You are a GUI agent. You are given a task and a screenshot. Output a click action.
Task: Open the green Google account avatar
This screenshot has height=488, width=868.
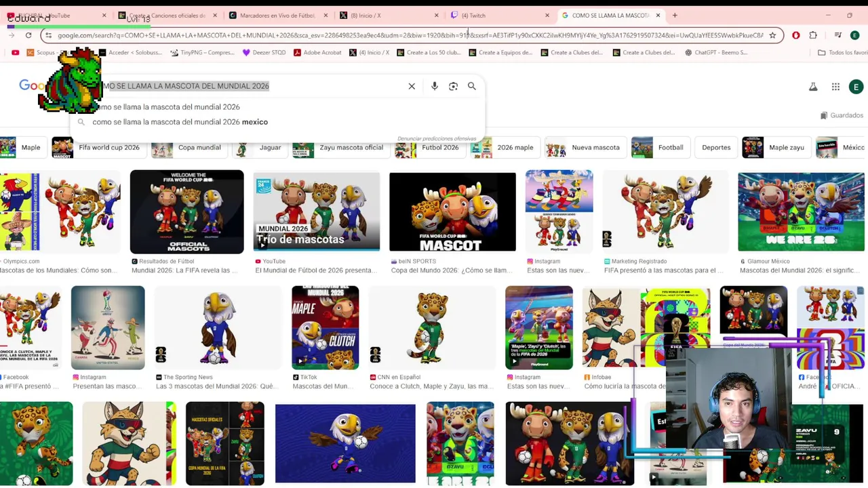(856, 87)
